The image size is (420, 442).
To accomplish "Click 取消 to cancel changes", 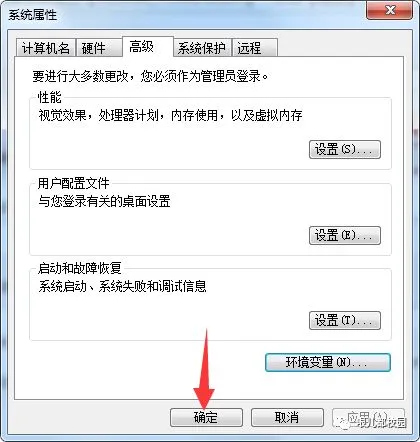I will pyautogui.click(x=287, y=417).
